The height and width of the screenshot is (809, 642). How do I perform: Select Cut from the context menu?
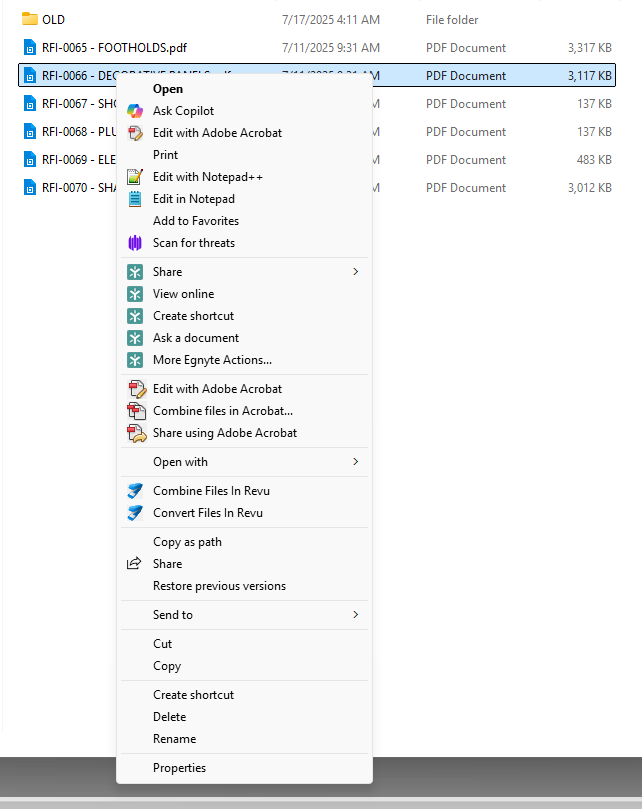(244, 644)
